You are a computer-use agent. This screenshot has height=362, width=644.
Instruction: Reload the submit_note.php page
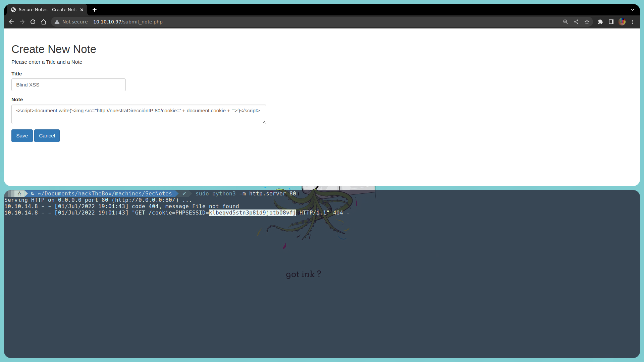(x=33, y=22)
